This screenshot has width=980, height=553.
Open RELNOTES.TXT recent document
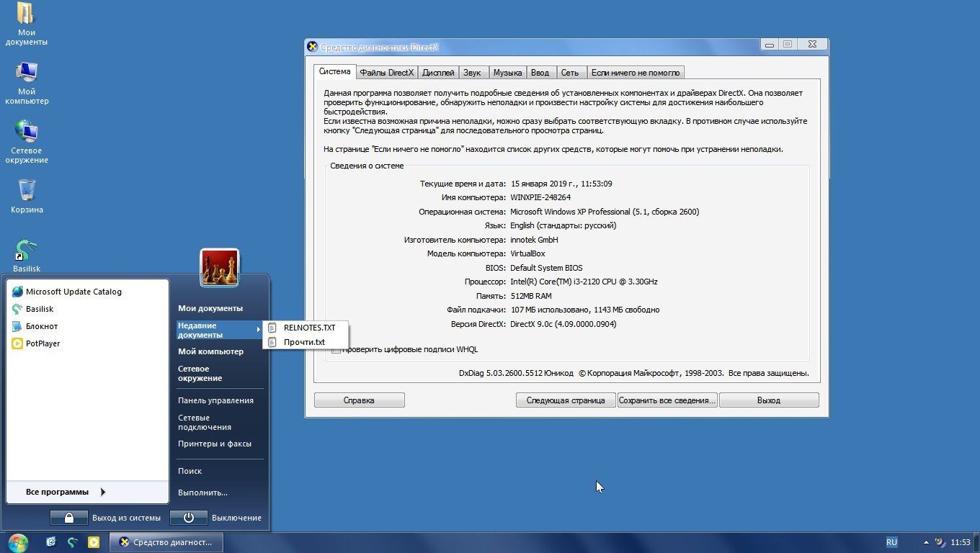306,328
